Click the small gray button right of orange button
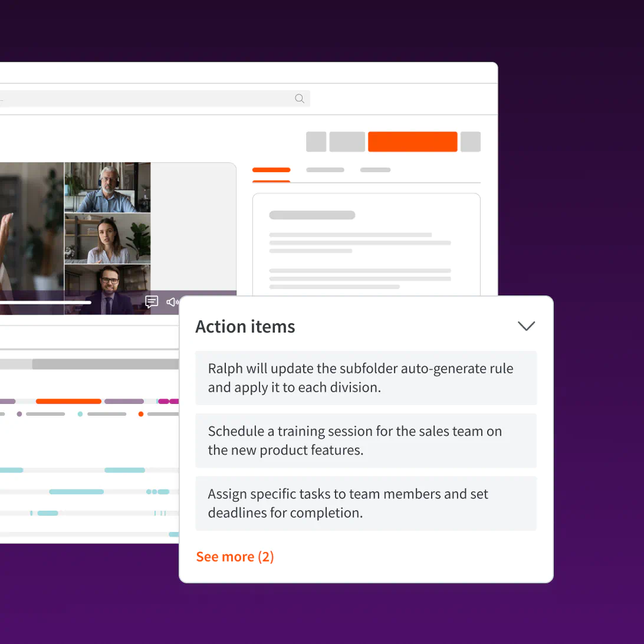644x644 pixels. [471, 142]
